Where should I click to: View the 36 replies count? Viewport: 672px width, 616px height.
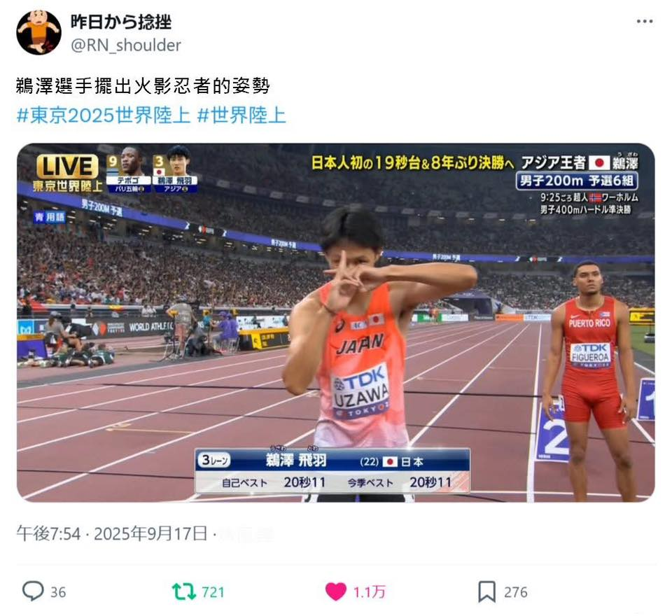pos(58,592)
